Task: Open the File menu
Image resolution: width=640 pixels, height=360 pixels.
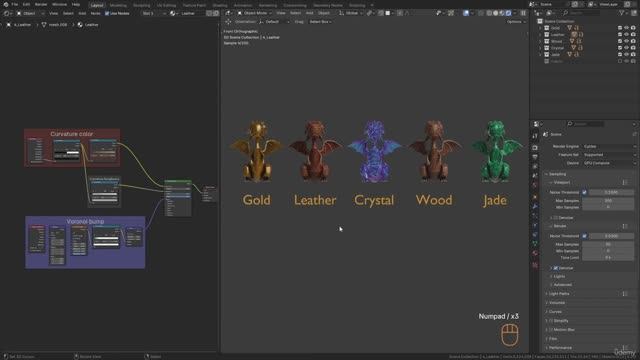Action: coord(15,4)
